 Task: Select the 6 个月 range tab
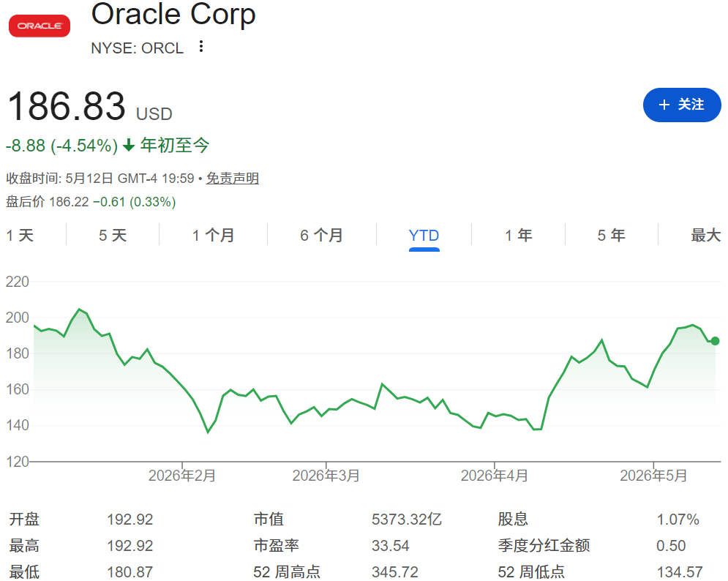pyautogui.click(x=322, y=236)
